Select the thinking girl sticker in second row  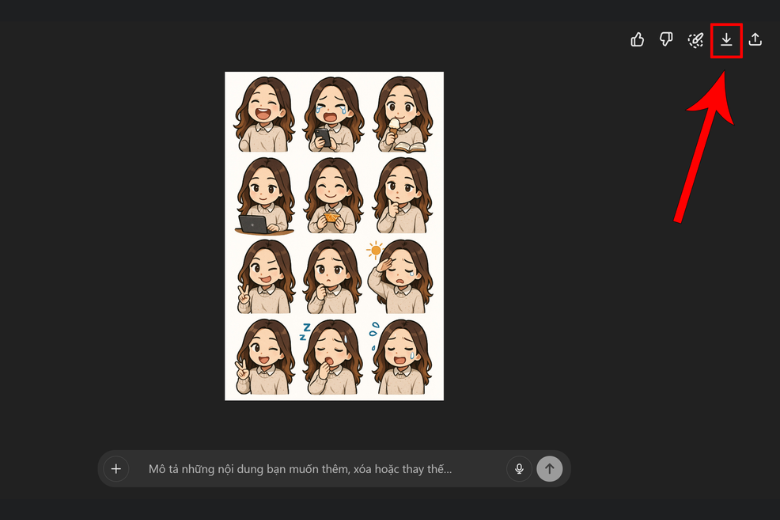(402, 196)
